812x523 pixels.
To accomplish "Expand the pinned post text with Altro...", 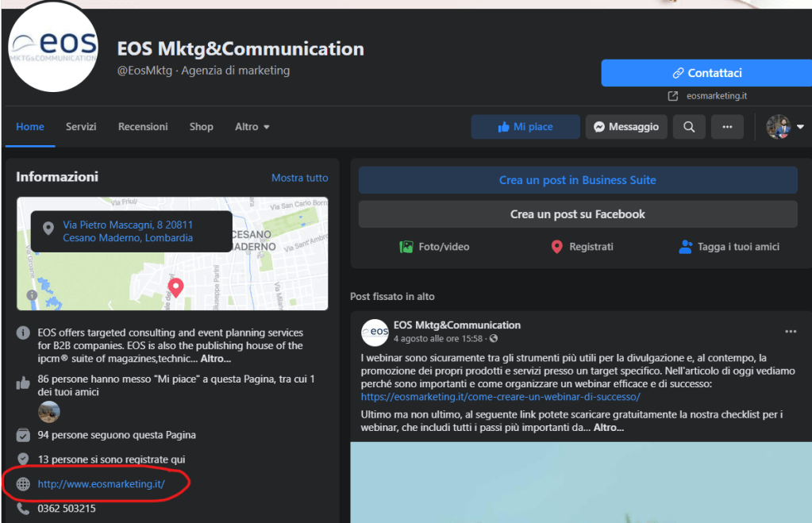I will 609,428.
